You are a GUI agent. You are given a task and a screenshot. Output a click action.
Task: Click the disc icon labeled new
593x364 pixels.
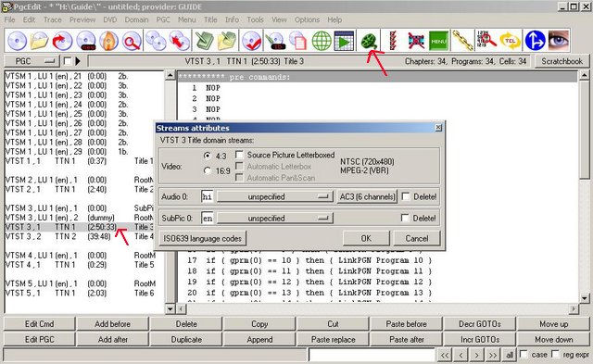pyautogui.click(x=86, y=41)
